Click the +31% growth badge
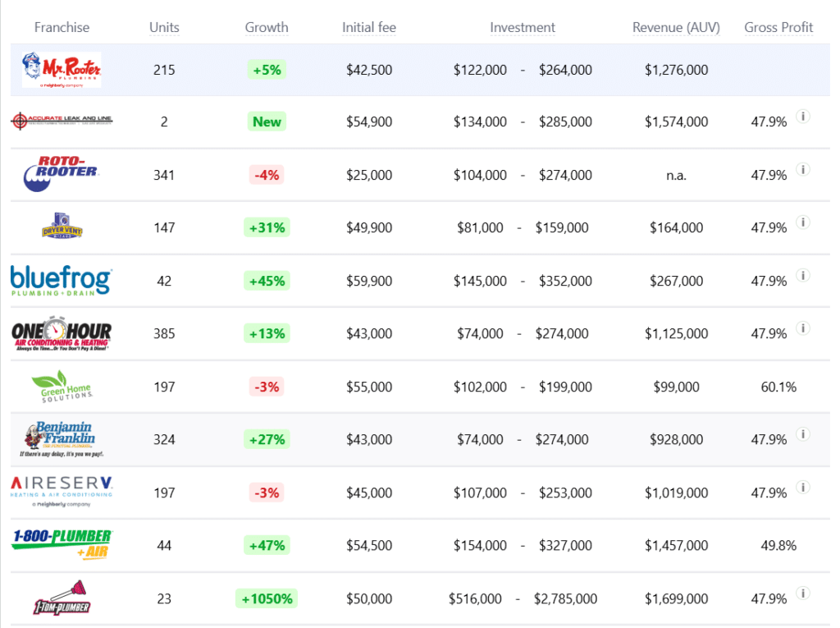 267,227
